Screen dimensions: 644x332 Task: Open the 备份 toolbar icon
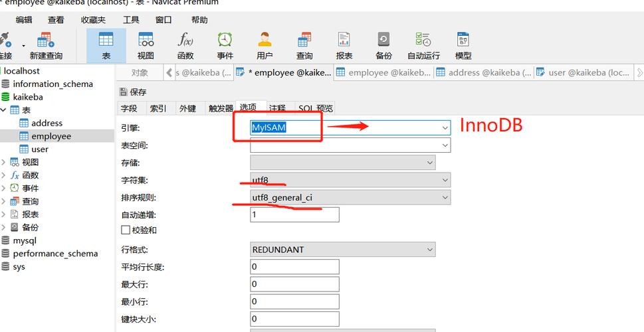(383, 40)
